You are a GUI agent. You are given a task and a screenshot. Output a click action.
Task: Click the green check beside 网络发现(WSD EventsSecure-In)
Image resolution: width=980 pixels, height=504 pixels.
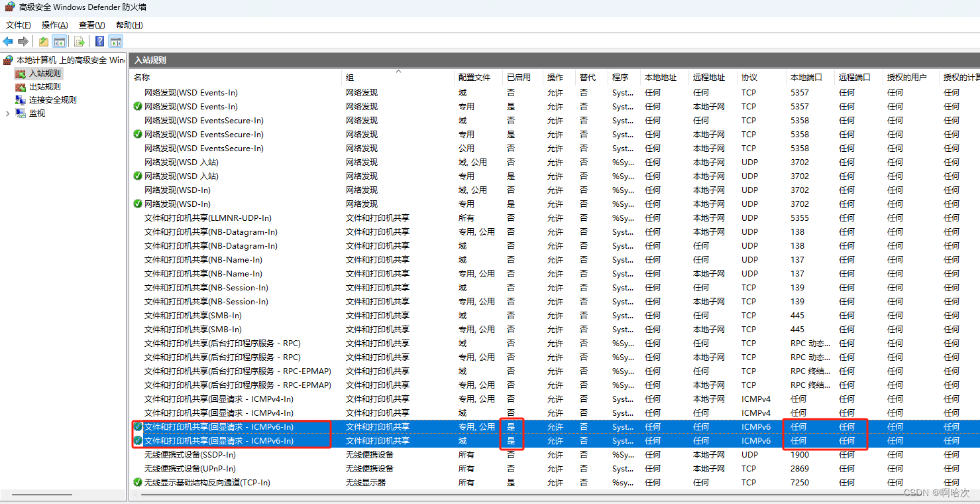pos(138,134)
